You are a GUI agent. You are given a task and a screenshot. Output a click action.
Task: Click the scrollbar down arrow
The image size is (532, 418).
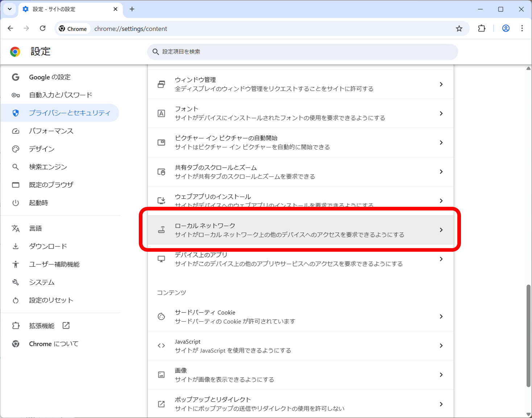coord(528,414)
